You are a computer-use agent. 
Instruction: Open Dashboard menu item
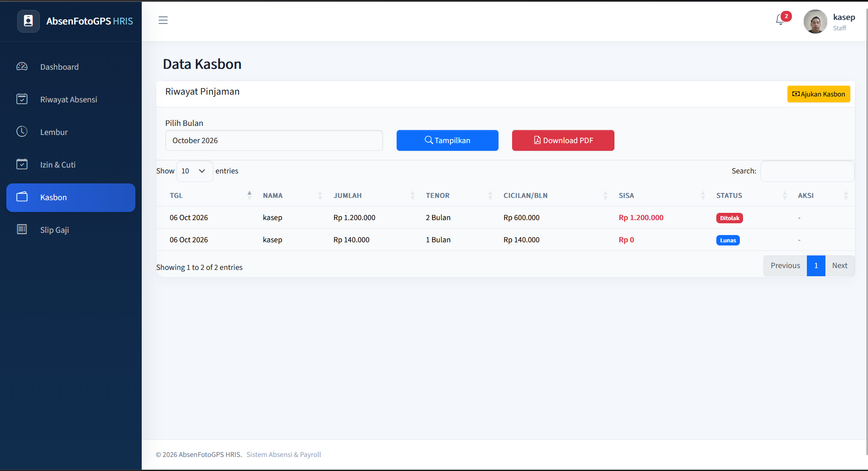tap(71, 67)
